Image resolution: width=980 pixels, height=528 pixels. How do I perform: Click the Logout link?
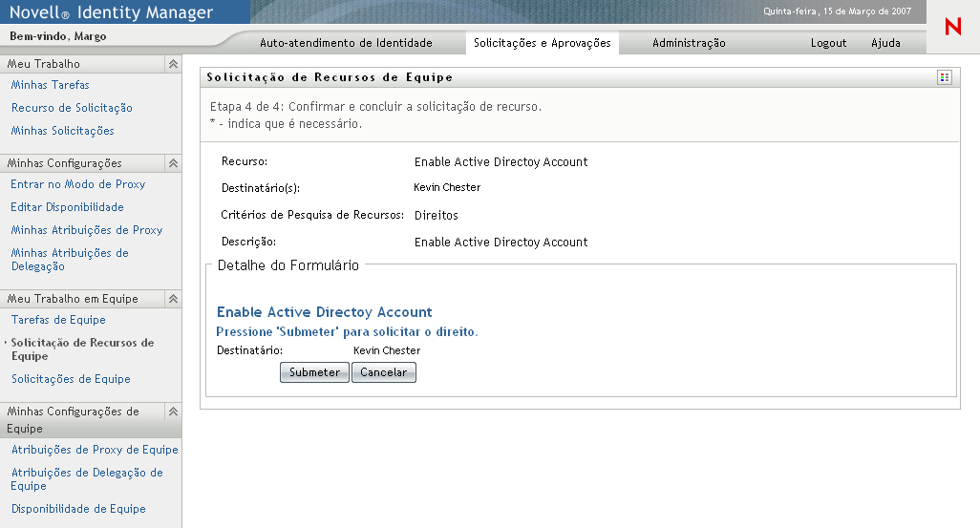point(828,43)
